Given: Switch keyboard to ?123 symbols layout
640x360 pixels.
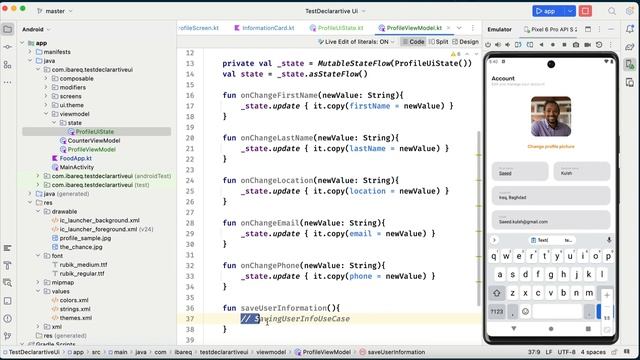Looking at the screenshot, I should (497, 311).
